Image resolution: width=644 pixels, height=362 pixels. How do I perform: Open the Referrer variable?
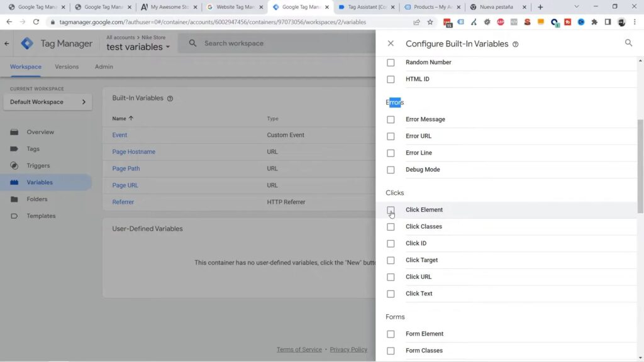(x=123, y=202)
